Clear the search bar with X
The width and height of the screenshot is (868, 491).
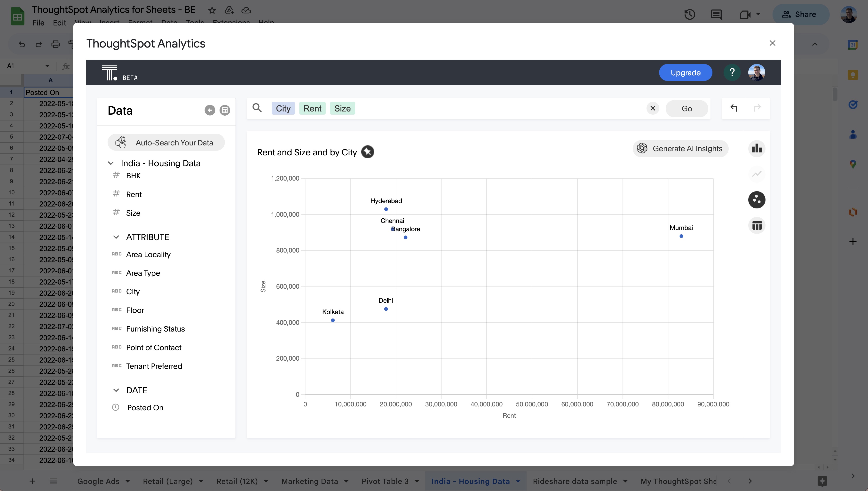coord(653,108)
